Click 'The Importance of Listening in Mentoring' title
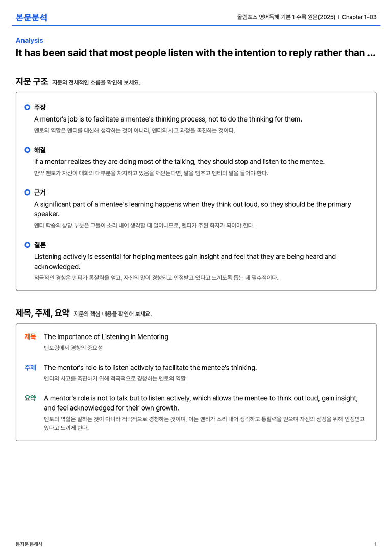 [106, 336]
